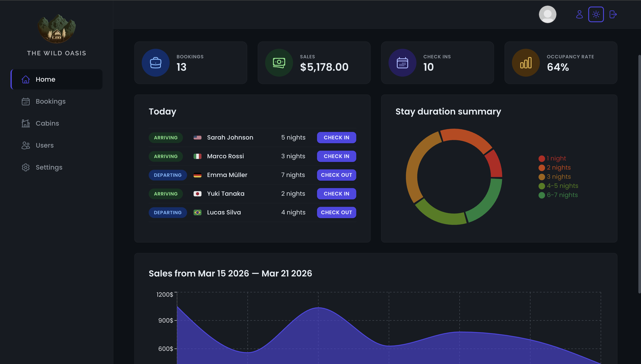Click the user account icon in header
The image size is (641, 364).
pos(579,14)
